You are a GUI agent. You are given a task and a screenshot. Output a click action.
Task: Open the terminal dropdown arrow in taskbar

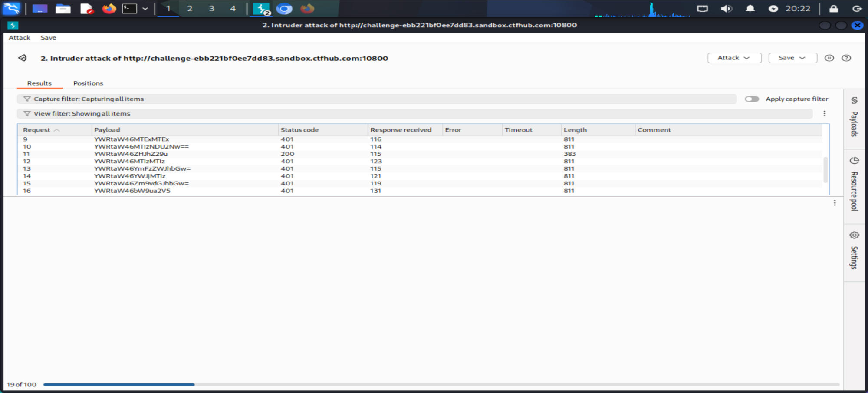click(x=145, y=9)
